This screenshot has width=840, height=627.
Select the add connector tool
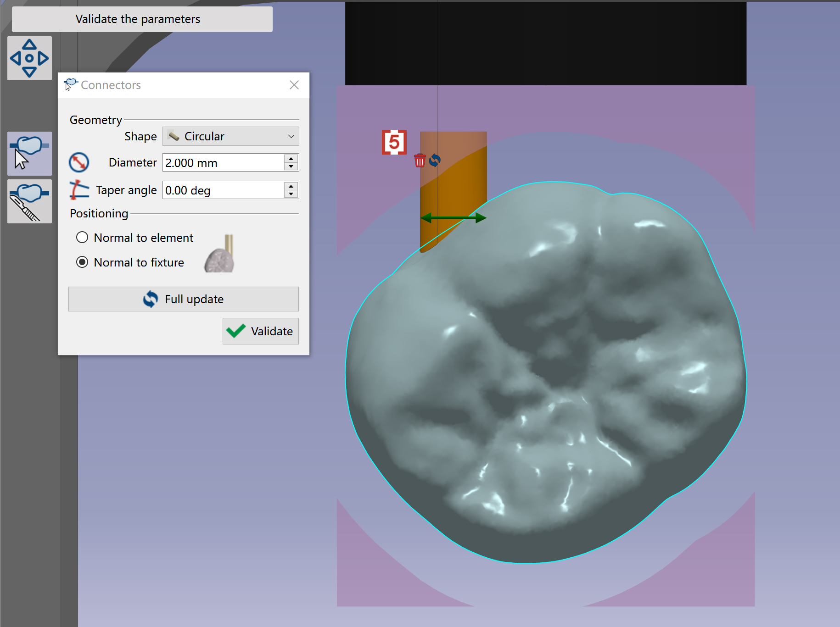29,154
